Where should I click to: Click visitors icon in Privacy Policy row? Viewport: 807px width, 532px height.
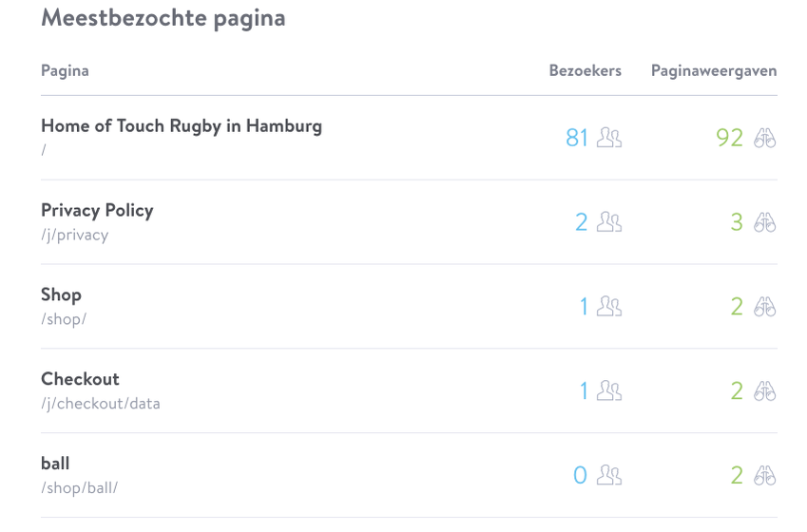[609, 222]
